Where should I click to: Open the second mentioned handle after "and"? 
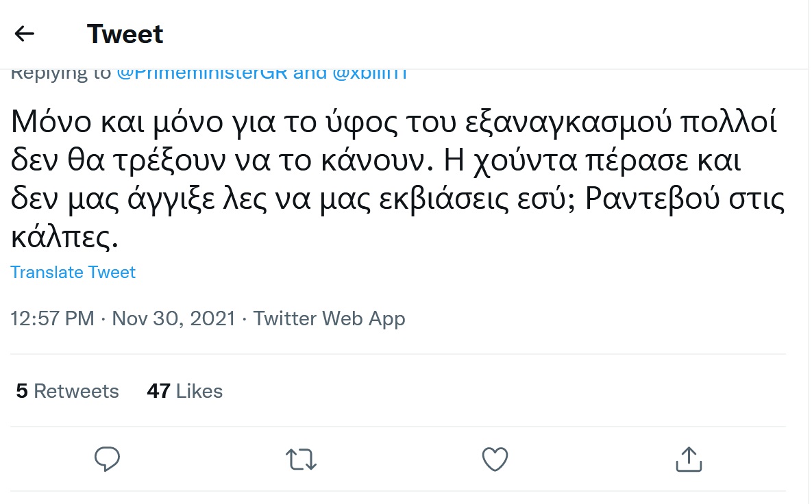point(370,74)
